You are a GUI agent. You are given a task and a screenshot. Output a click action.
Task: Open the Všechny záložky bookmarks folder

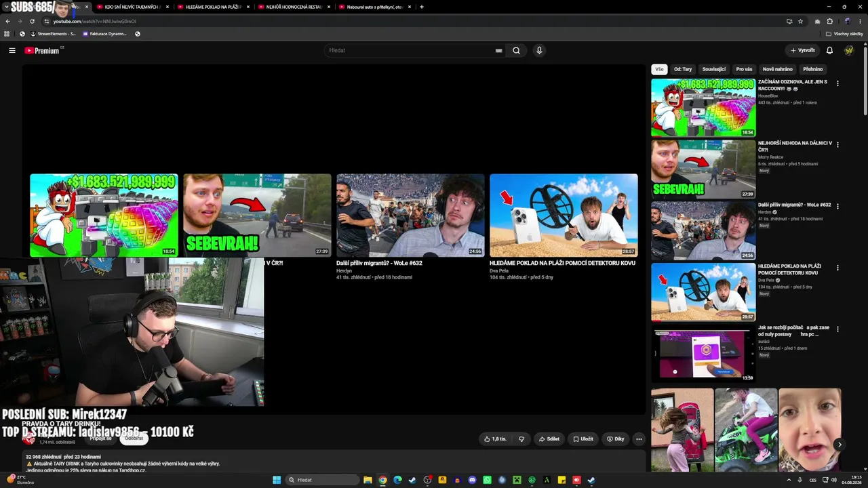click(x=844, y=34)
